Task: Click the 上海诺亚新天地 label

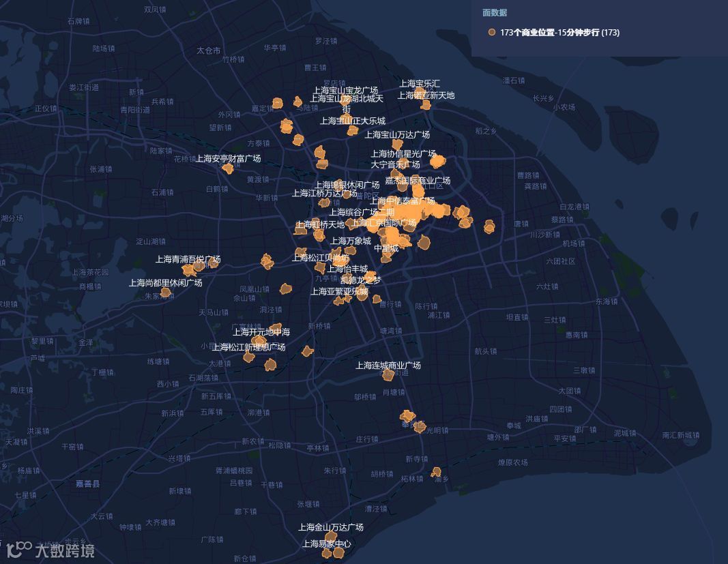Action: click(426, 95)
